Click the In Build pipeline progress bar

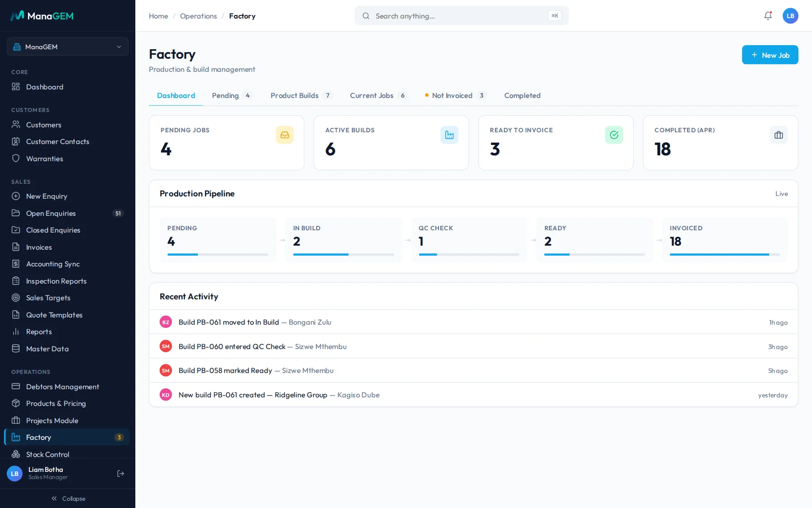[343, 255]
